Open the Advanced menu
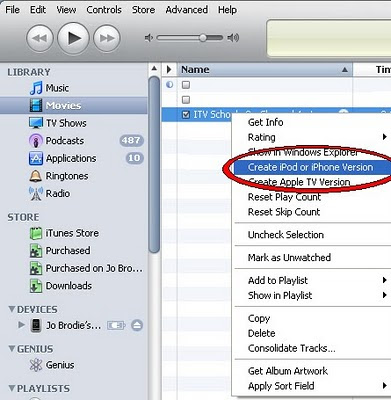Screen dimensions: 391x400 186,10
